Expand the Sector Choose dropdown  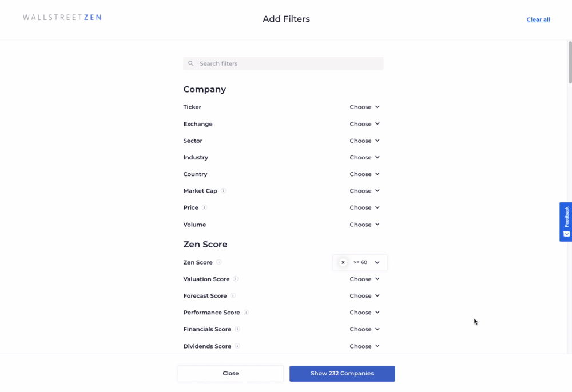point(364,141)
